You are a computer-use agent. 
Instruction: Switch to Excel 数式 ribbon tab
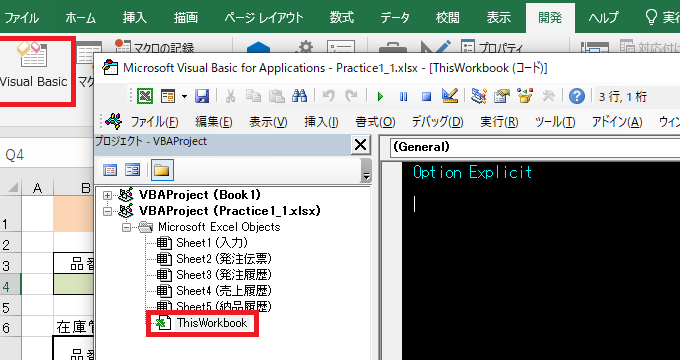click(x=342, y=18)
